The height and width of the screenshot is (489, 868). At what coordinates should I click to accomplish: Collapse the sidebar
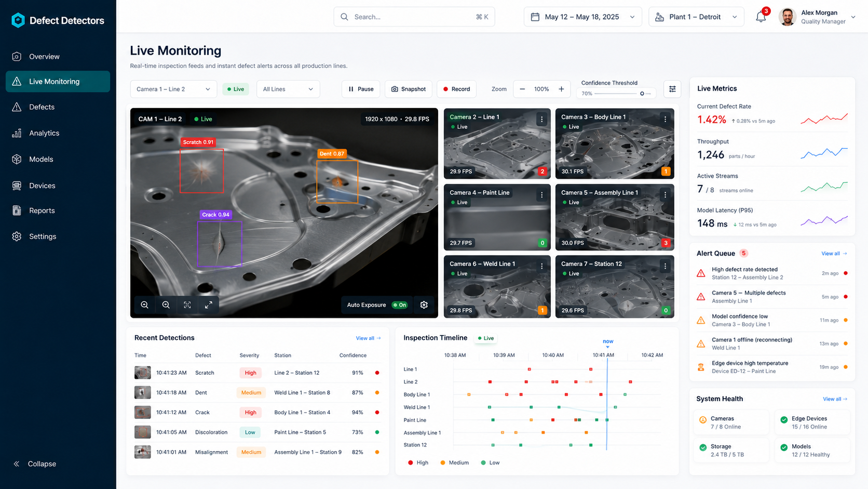coord(35,464)
